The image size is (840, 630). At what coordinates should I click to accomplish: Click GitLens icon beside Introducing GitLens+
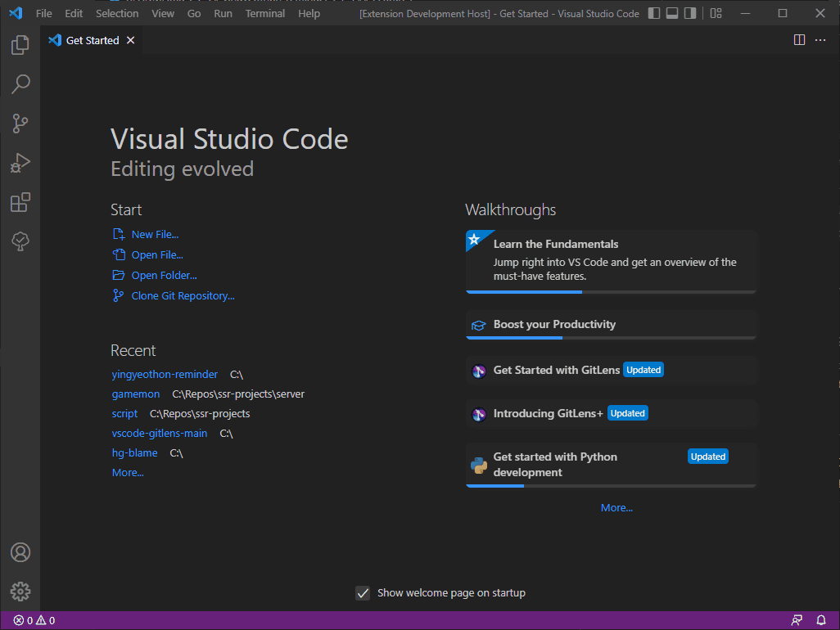(x=478, y=414)
